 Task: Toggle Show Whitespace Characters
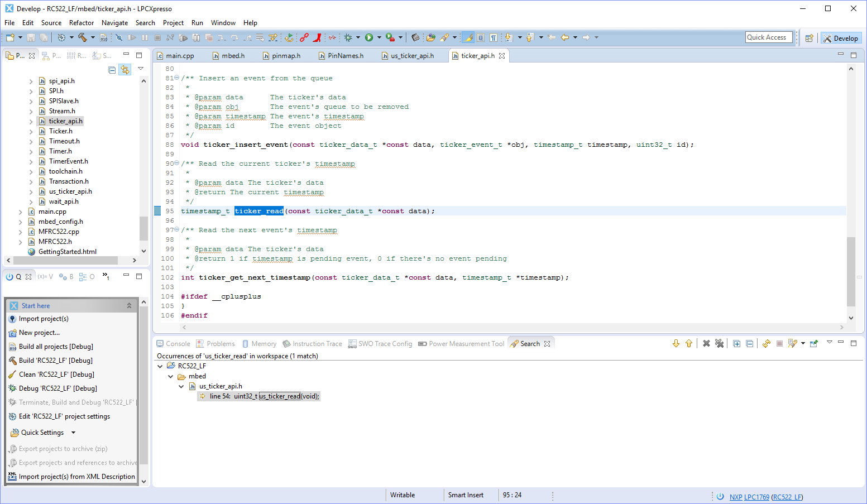[494, 37]
